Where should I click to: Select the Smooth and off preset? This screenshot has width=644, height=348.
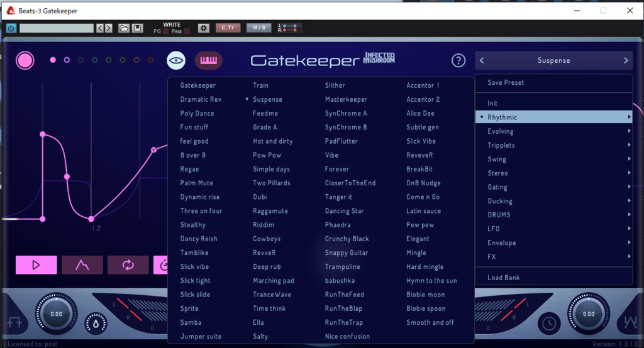(430, 322)
